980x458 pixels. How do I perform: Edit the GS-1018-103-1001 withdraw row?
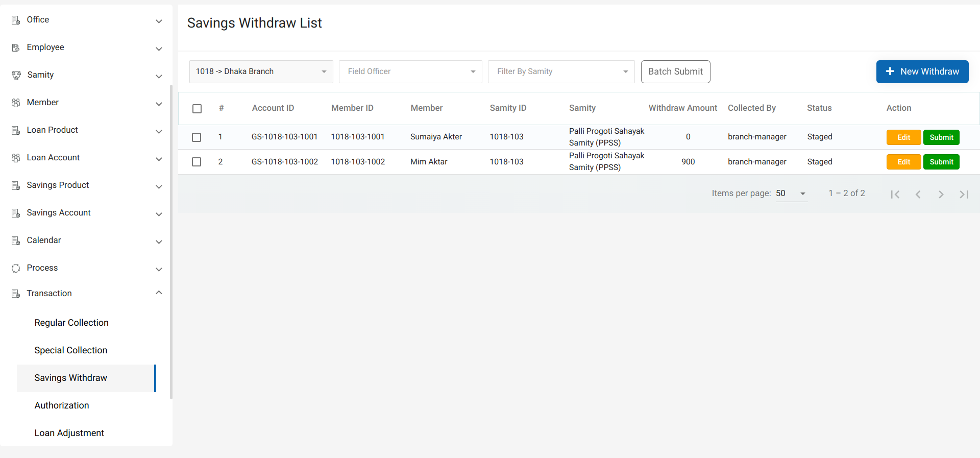(x=903, y=137)
